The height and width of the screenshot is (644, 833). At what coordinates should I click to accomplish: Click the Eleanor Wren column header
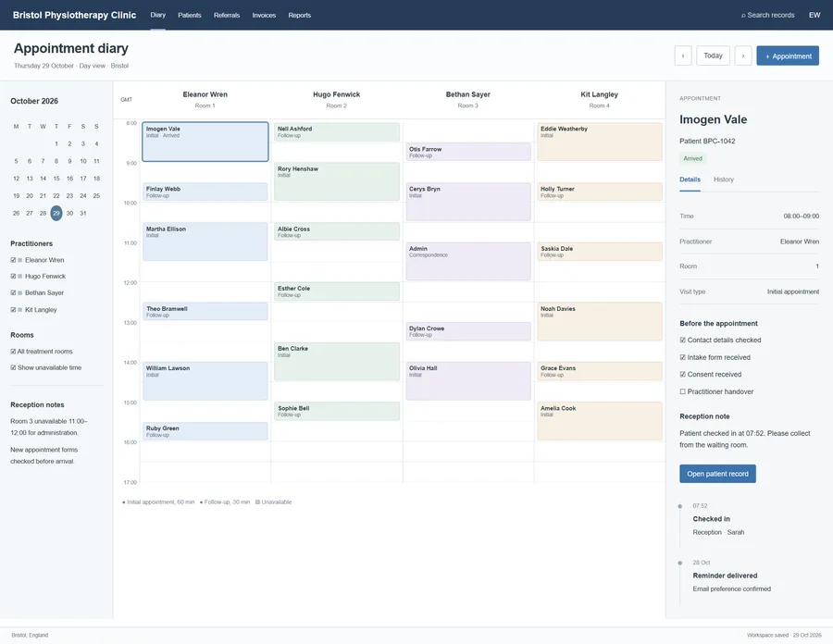[205, 99]
